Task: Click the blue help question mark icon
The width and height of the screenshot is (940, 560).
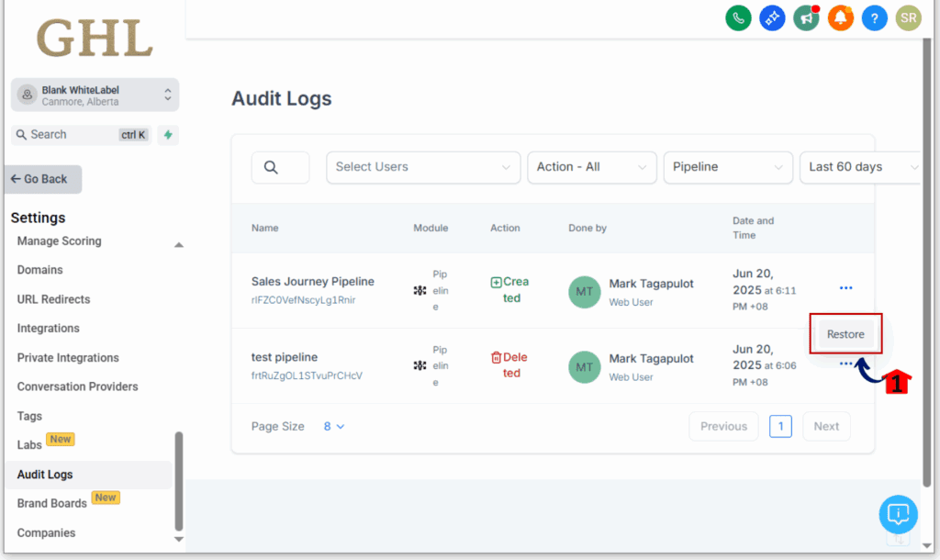Action: (x=874, y=17)
